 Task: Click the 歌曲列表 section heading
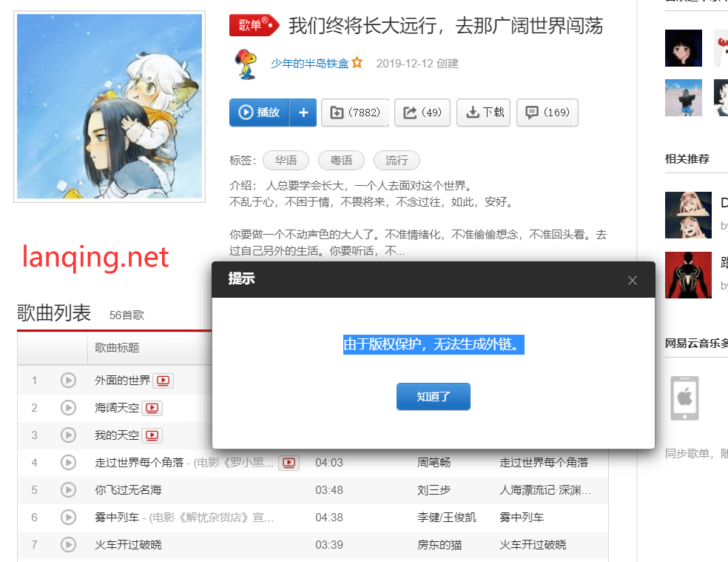point(53,313)
